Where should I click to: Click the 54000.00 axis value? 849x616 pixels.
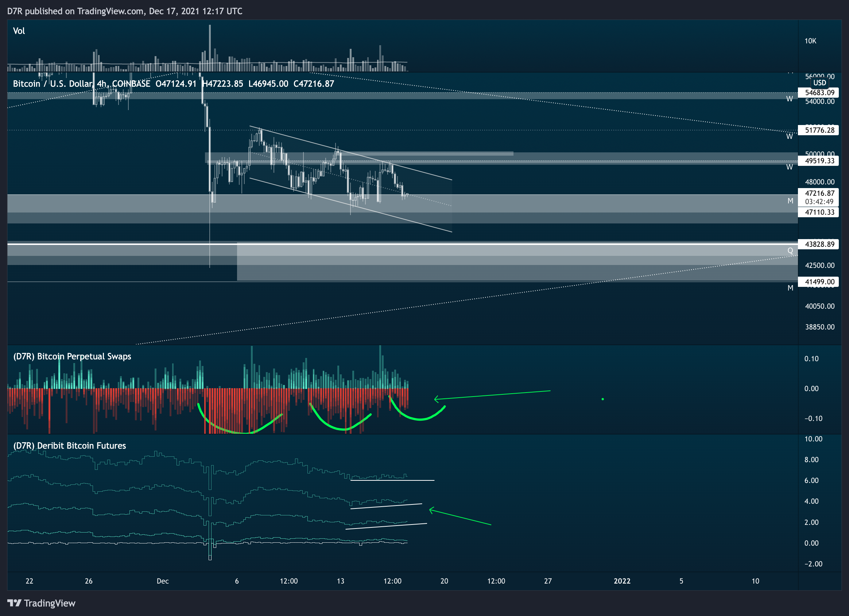point(820,101)
